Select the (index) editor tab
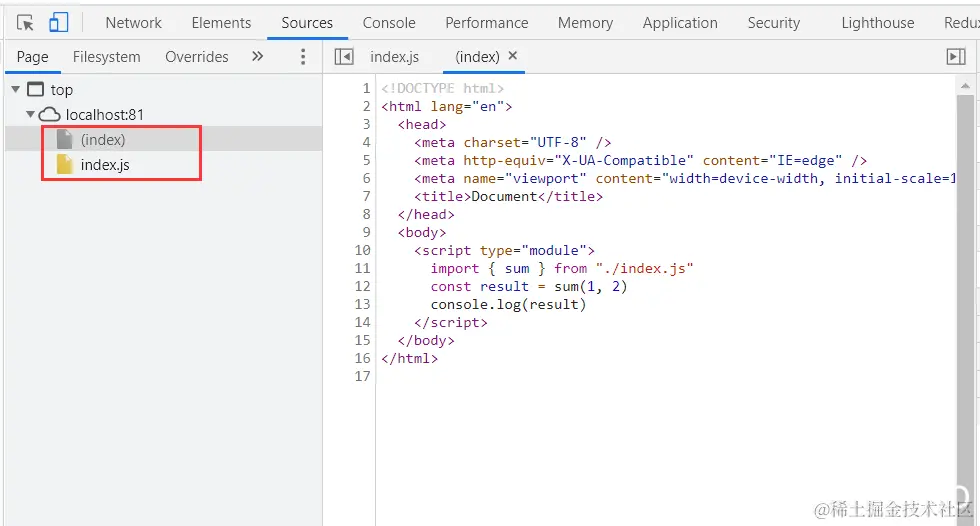 478,57
